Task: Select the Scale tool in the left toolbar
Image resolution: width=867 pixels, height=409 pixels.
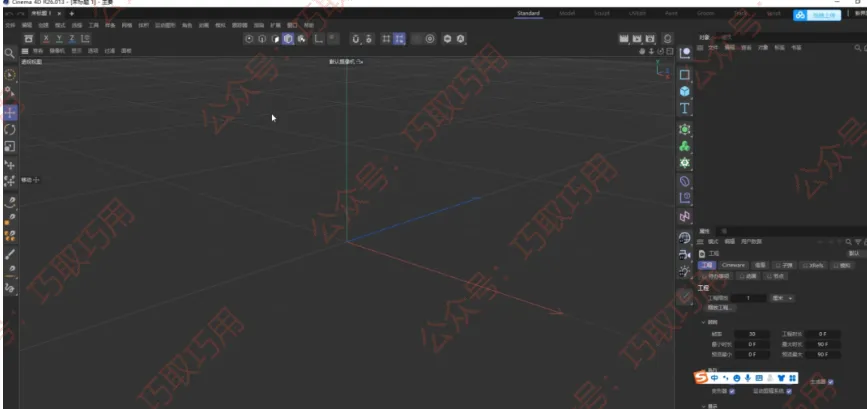Action: [x=10, y=146]
